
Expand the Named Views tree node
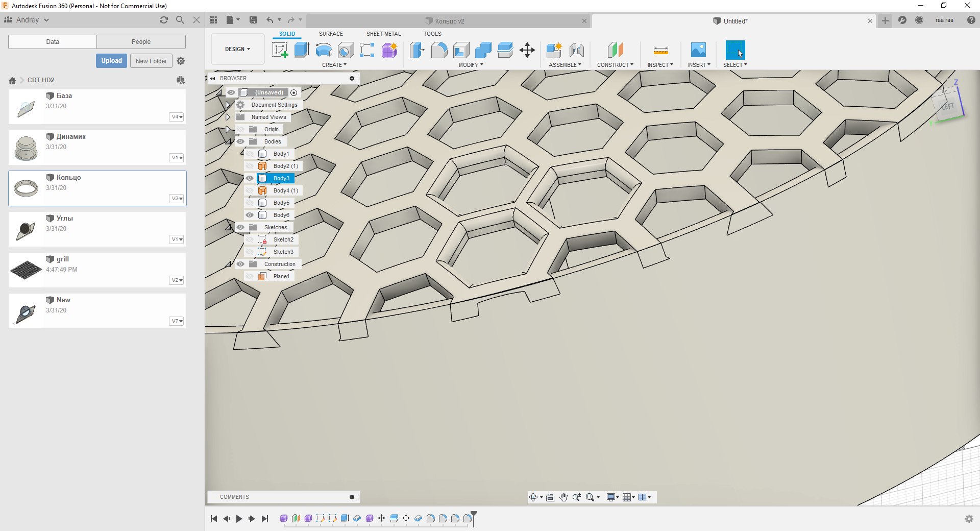click(228, 117)
